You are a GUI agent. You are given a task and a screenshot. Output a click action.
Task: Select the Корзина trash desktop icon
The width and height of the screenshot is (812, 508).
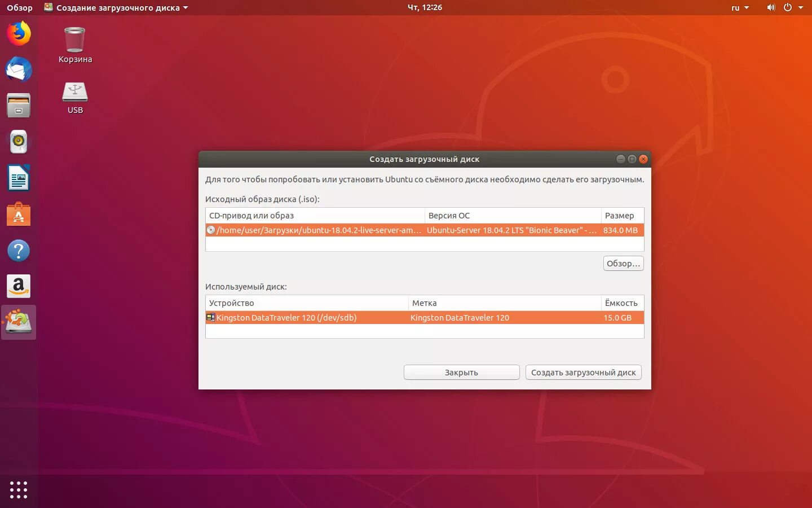[x=75, y=45]
